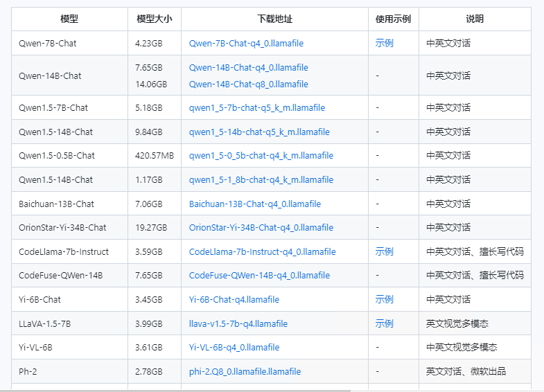The width and height of the screenshot is (544, 392).
Task: Select the Qwen-7B-Chat model name cell
Action: 69,44
